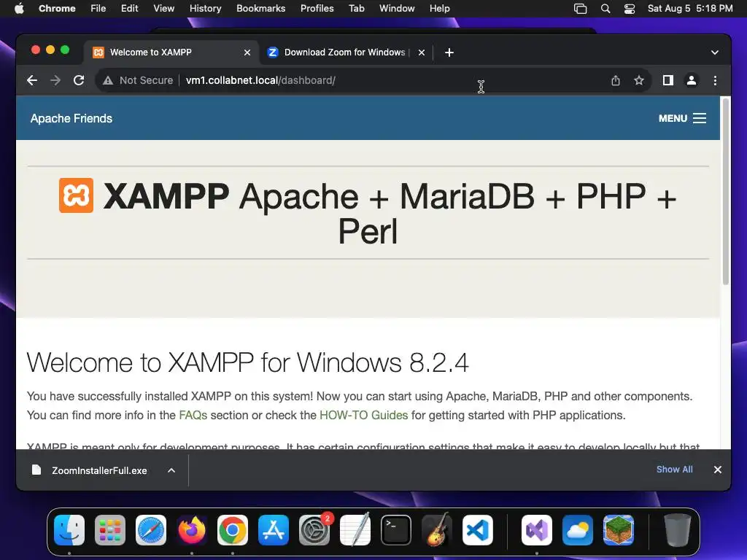Open the File menu

98,9
